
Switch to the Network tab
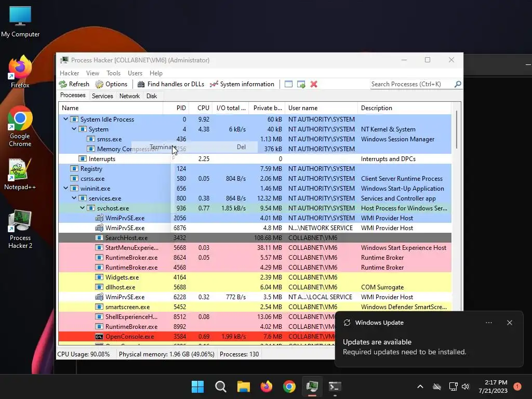click(x=129, y=96)
